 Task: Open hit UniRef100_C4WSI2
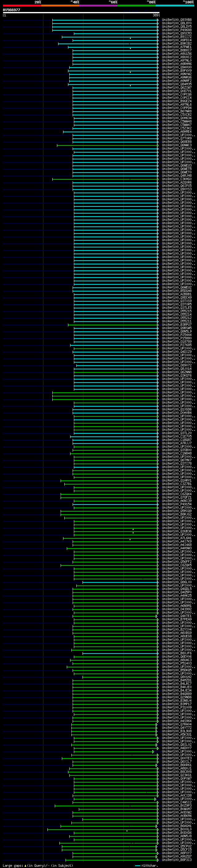pos(176,802)
